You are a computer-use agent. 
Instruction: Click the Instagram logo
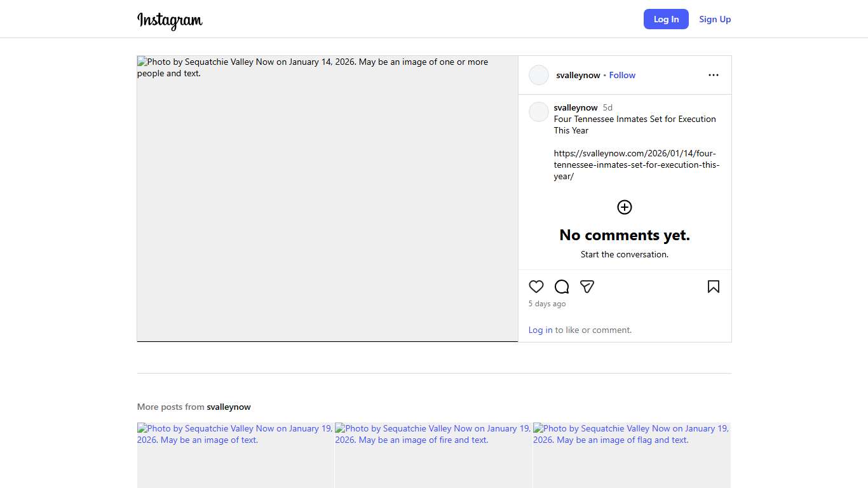[x=170, y=20]
